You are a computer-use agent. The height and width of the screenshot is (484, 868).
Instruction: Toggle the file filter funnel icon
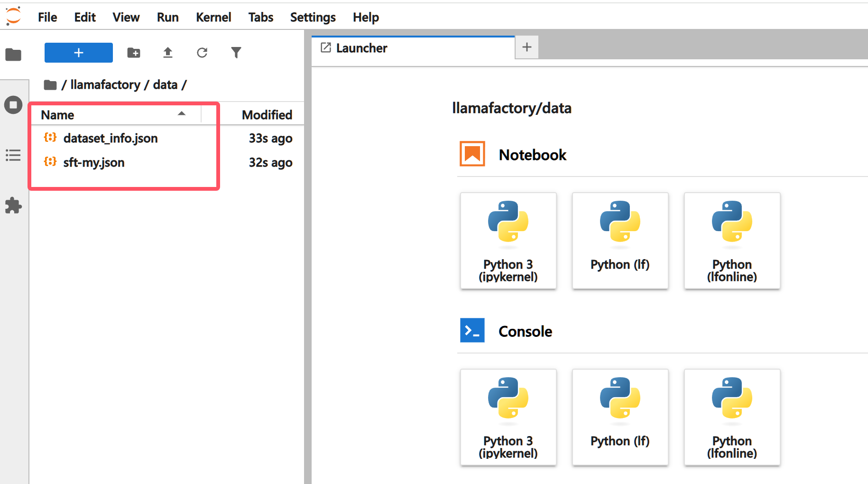[236, 53]
